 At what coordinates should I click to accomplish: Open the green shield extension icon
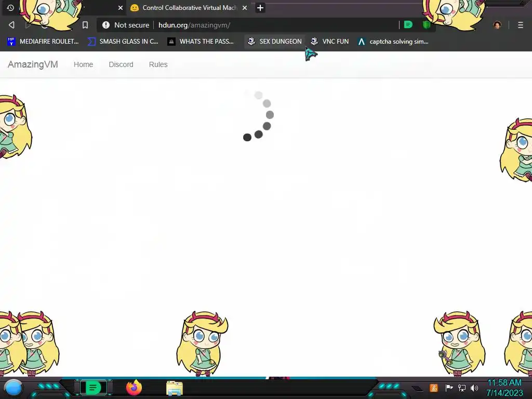pyautogui.click(x=427, y=25)
